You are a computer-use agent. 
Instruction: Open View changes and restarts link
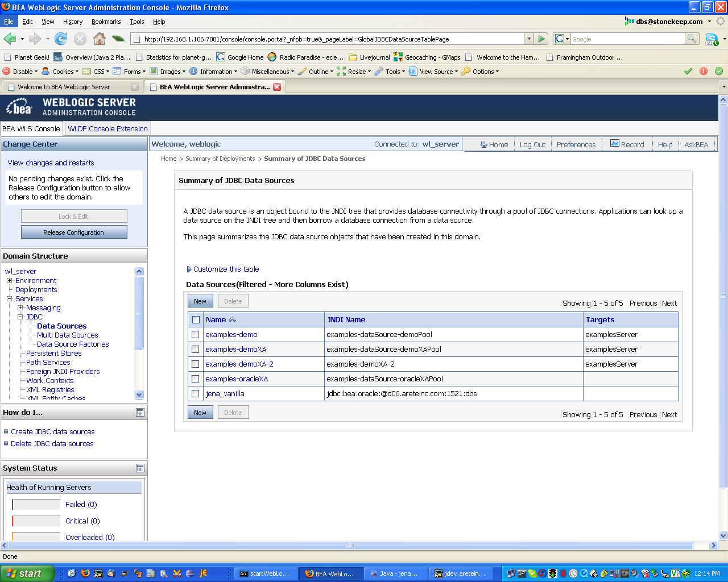pyautogui.click(x=51, y=163)
